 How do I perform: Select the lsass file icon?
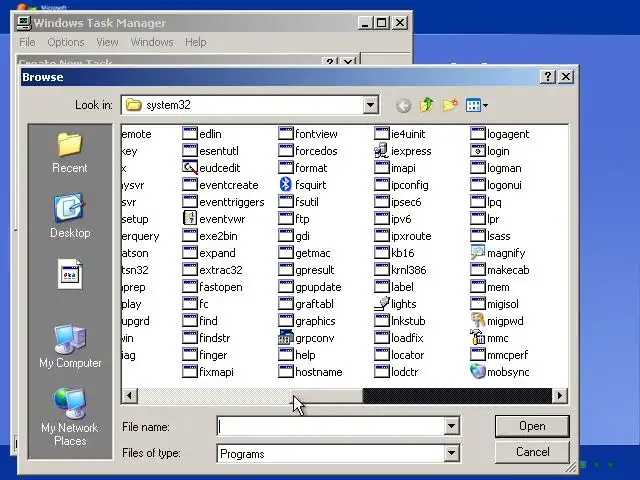tap(478, 236)
